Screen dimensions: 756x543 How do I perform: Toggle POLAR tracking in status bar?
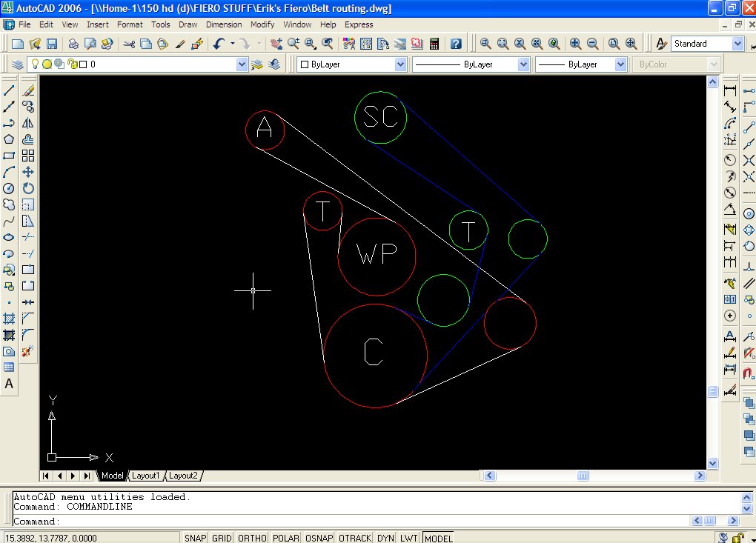286,538
